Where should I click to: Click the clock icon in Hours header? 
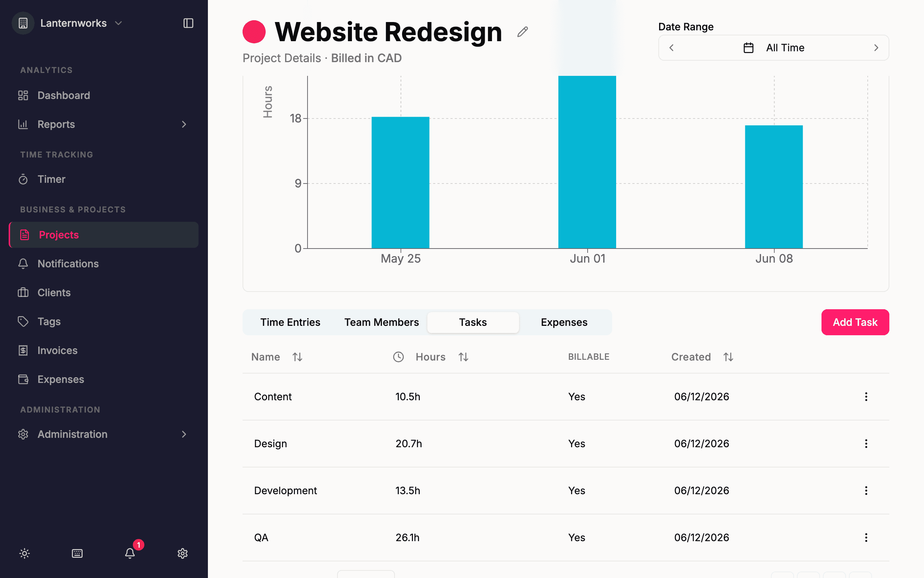[x=398, y=357]
